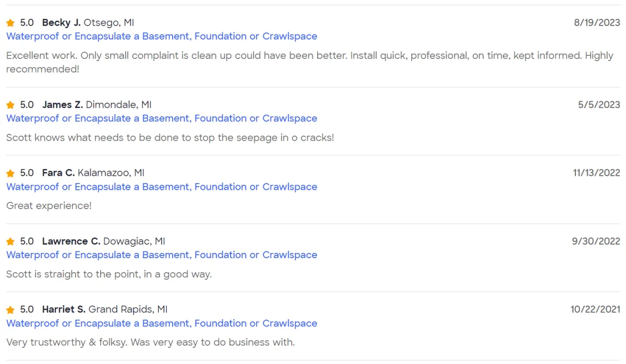Click the 10/22/2021 review date
The height and width of the screenshot is (364, 626).
tap(595, 309)
